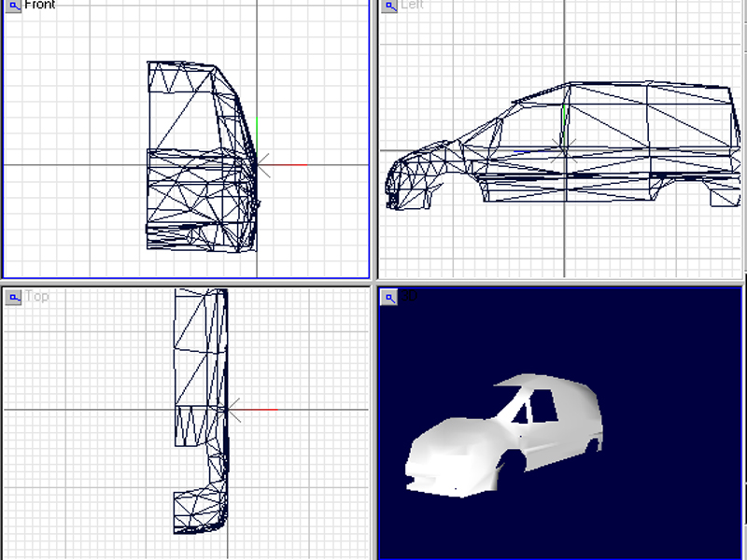Click the horizontal splitter between Front and Top views
Viewport: 747px width, 560px height.
[x=185, y=283]
